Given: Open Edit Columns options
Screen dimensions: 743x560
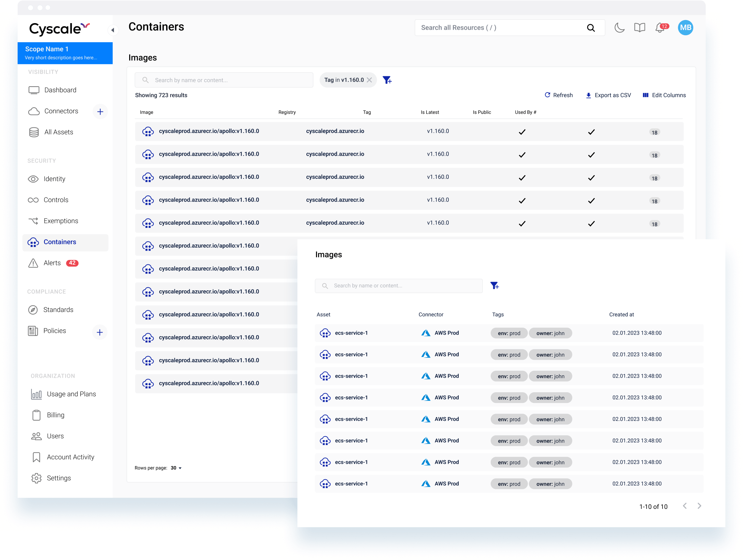Looking at the screenshot, I should [664, 95].
